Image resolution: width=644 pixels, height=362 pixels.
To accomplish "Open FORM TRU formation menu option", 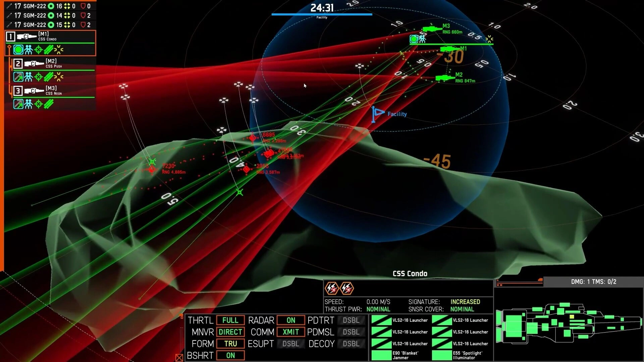I will pos(230,344).
